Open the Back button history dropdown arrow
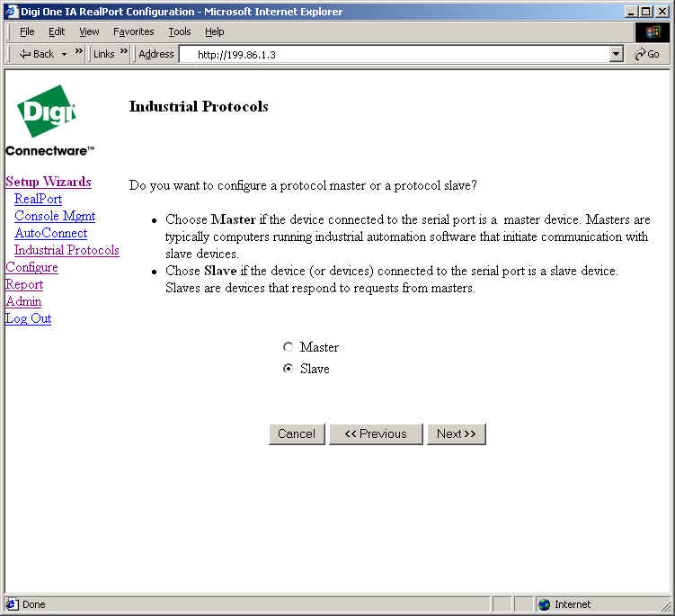This screenshot has width=675, height=616. (x=65, y=54)
